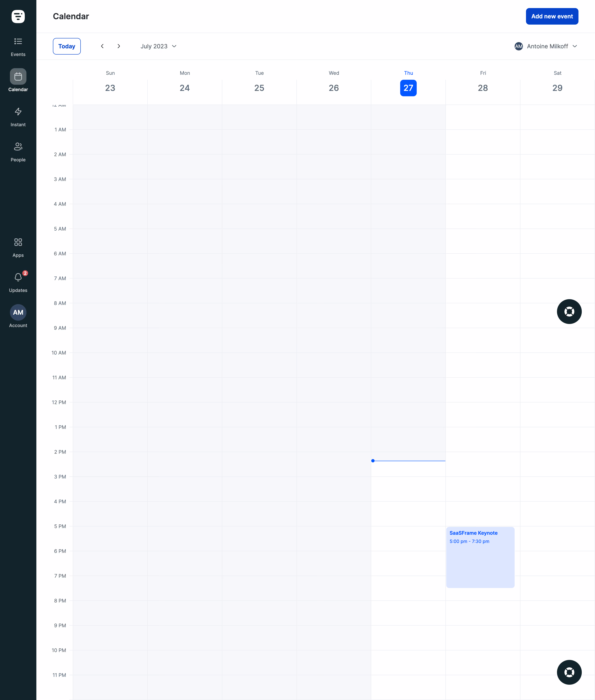Go to the previous week arrow

102,46
